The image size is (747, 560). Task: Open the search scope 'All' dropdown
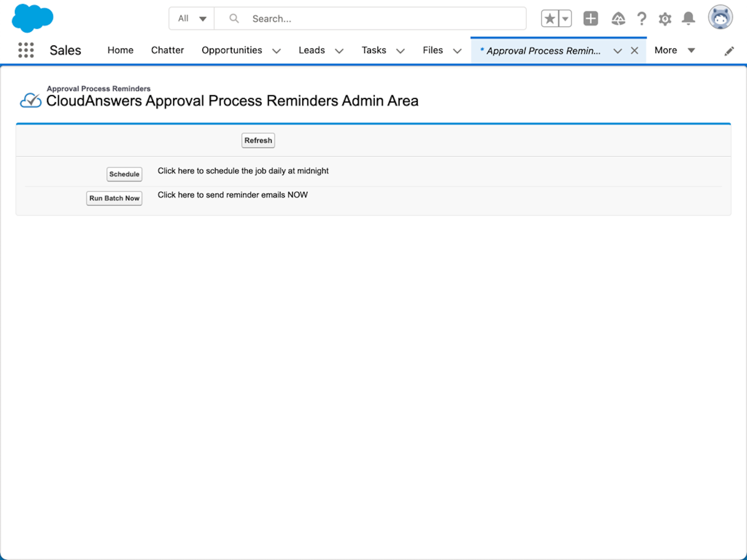click(x=191, y=18)
